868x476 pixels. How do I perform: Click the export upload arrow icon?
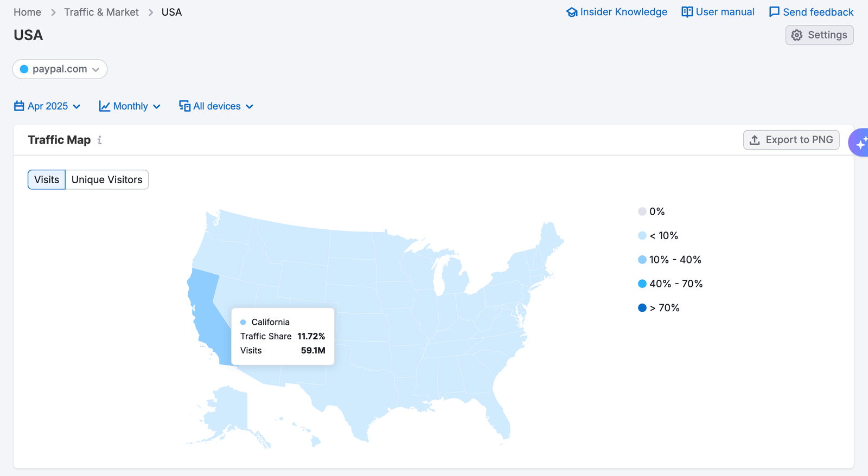click(x=755, y=140)
